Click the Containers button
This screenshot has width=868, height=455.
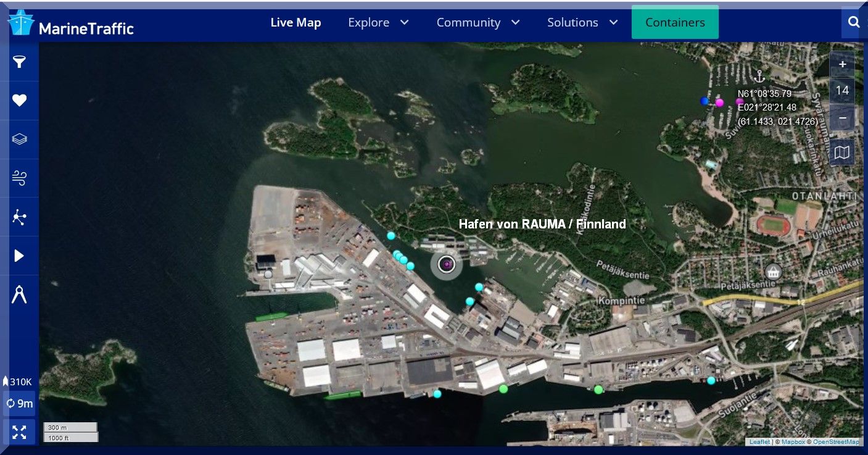tap(675, 22)
